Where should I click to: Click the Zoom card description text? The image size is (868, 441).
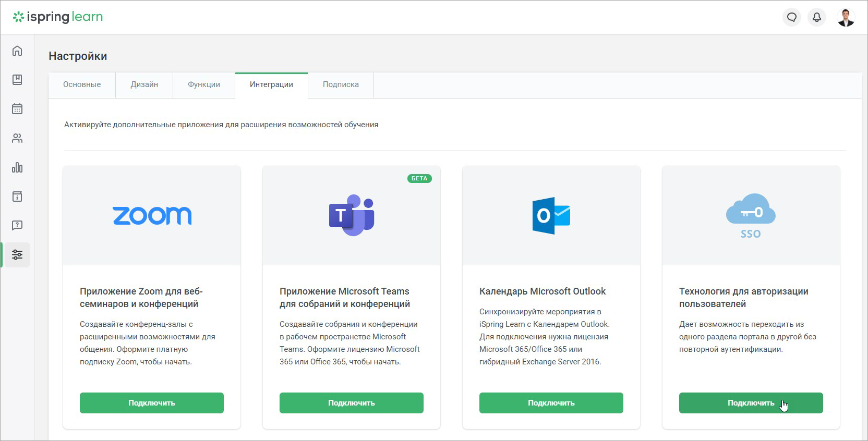(x=148, y=343)
